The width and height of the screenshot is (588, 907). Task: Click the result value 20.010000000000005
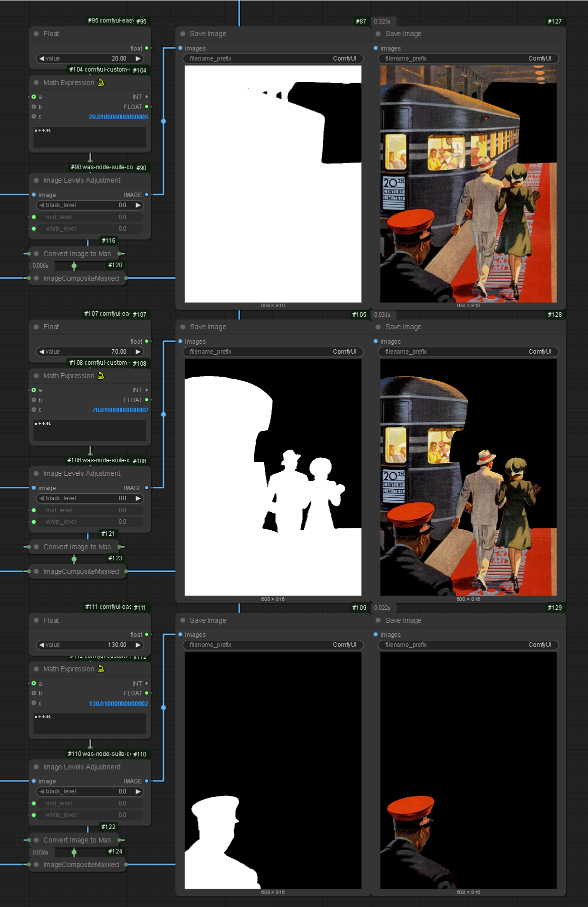(118, 117)
